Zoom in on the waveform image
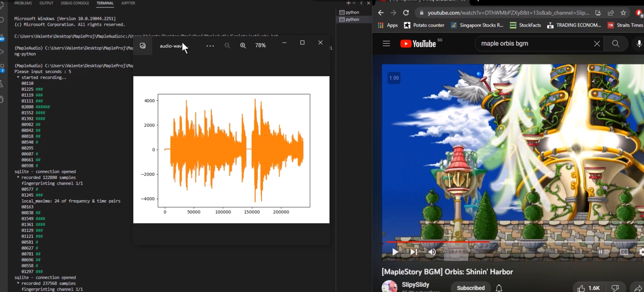 pos(243,46)
